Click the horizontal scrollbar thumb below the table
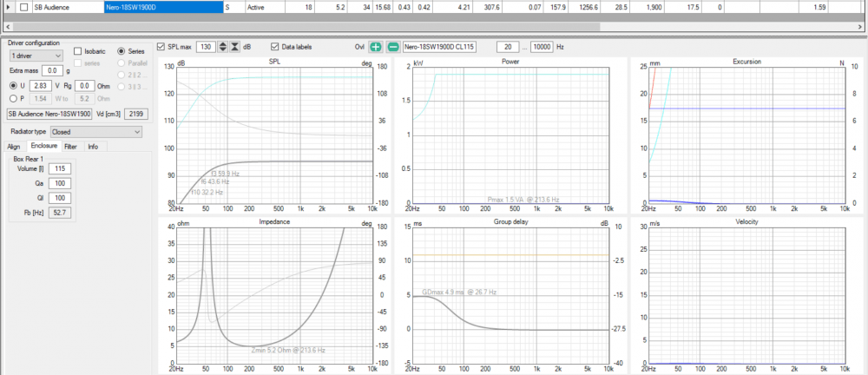 (307, 27)
